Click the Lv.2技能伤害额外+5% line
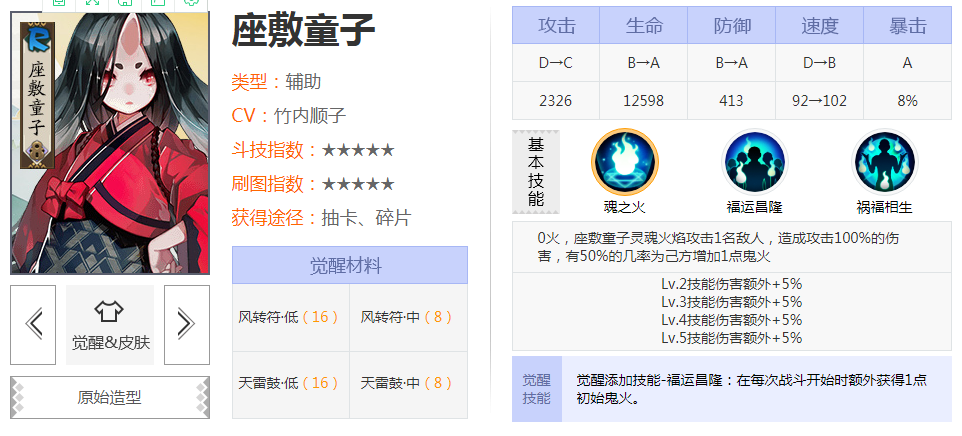 pos(732,284)
